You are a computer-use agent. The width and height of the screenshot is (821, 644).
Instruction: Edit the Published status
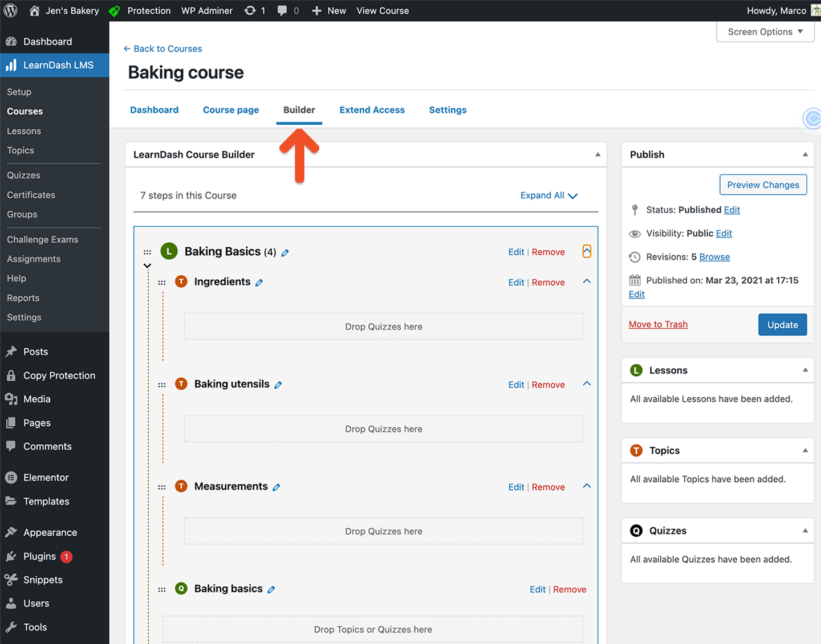[732, 210]
